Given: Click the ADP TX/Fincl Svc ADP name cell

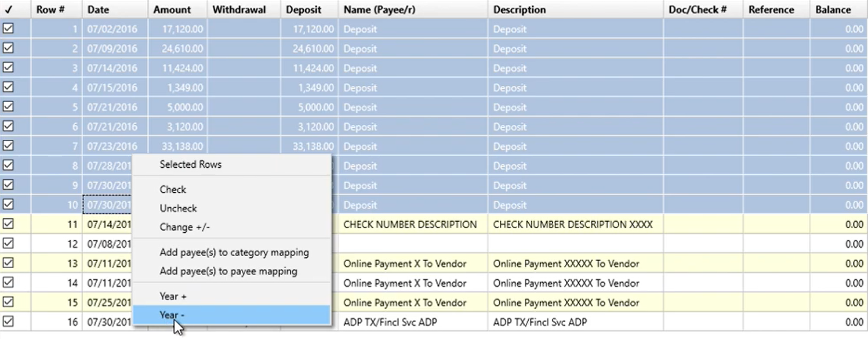Looking at the screenshot, I should click(x=413, y=322).
